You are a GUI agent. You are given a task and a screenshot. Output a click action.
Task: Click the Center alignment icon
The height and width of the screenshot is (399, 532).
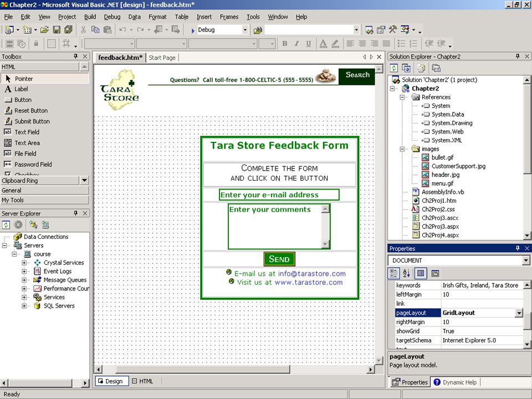(x=362, y=43)
